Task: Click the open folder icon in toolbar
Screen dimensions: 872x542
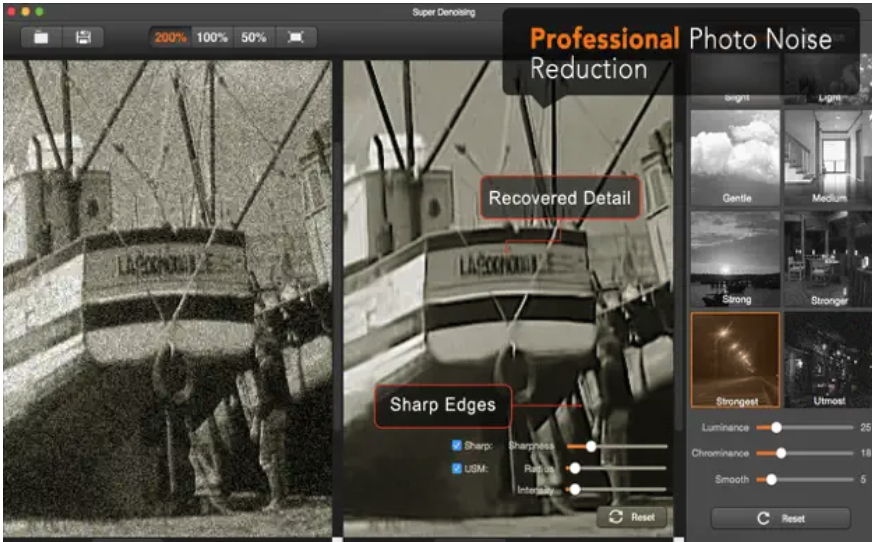Action: (41, 37)
